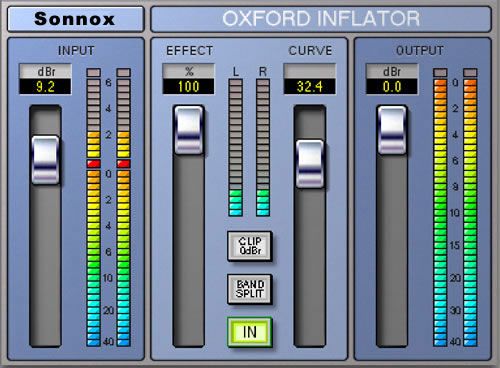This screenshot has width=500, height=368.
Task: Click the EFFECT fader handle
Action: [189, 130]
